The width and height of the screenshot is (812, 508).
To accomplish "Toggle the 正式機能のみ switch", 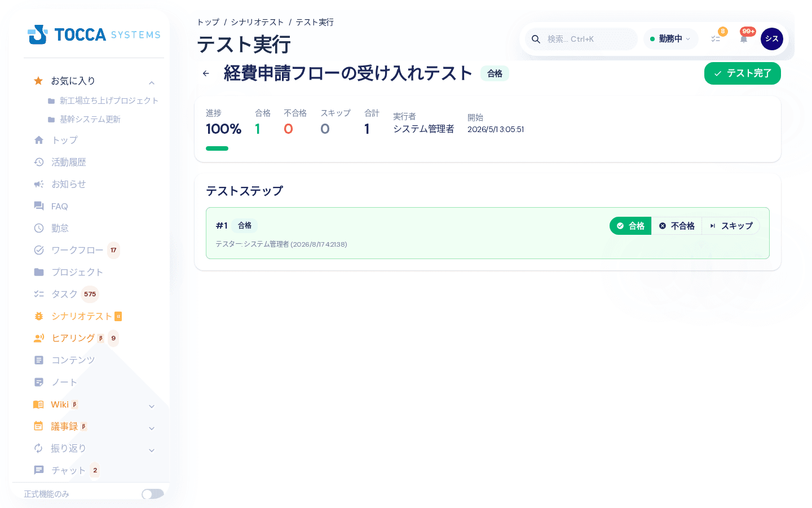I will click(153, 494).
